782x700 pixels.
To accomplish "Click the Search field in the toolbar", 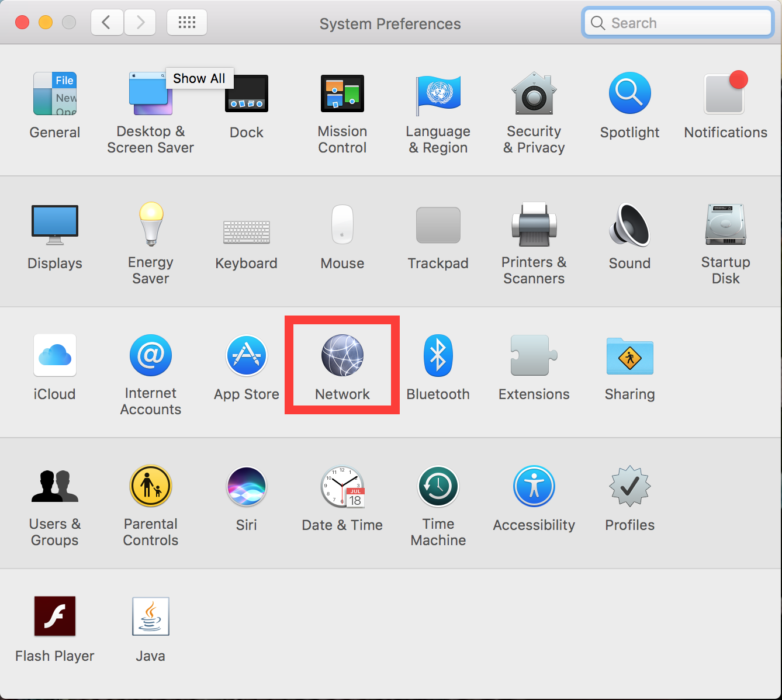I will tap(678, 23).
